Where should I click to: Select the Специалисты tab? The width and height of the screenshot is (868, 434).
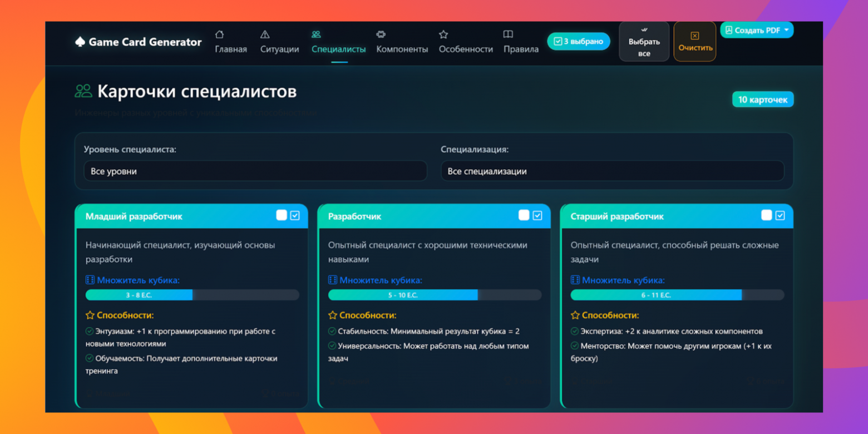click(339, 43)
